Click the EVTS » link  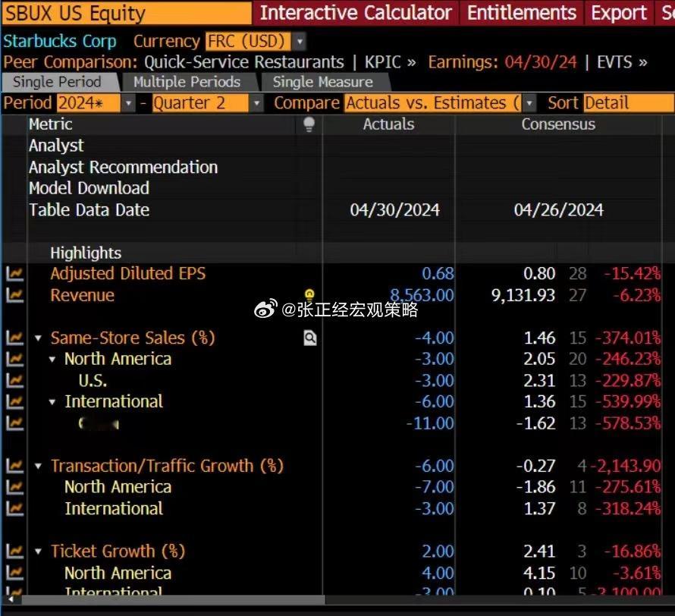point(622,62)
